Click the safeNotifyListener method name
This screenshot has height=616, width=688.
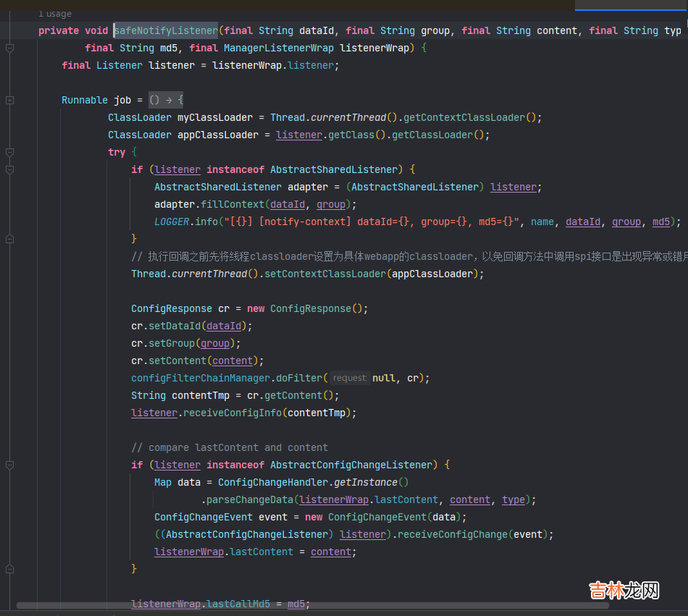[166, 30]
